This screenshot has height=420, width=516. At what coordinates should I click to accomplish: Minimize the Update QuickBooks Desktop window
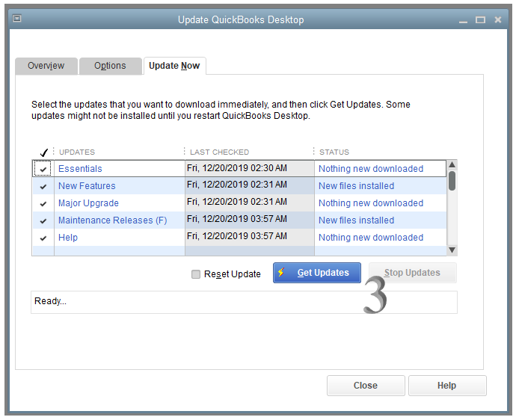pos(463,20)
